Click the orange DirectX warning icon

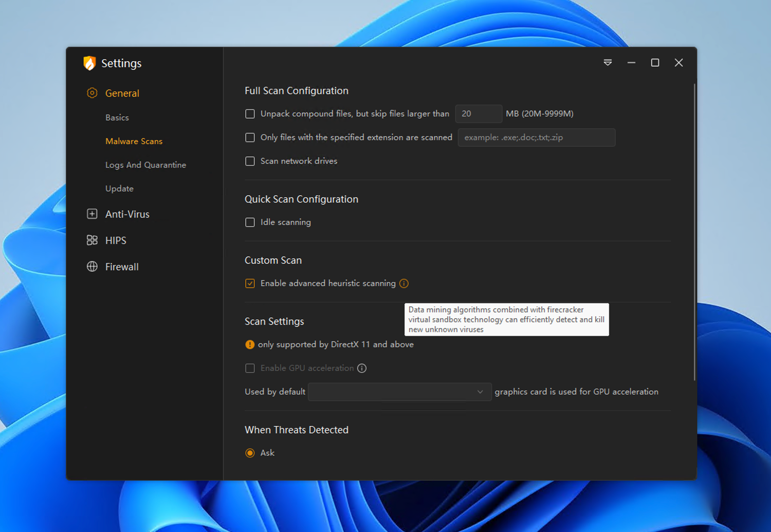[250, 344]
